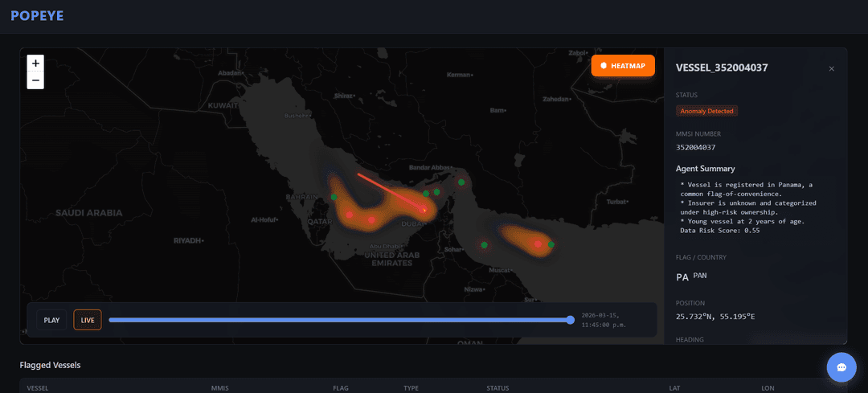Select green vessel marker closest to Sohar
This screenshot has height=393, width=868.
click(x=484, y=244)
